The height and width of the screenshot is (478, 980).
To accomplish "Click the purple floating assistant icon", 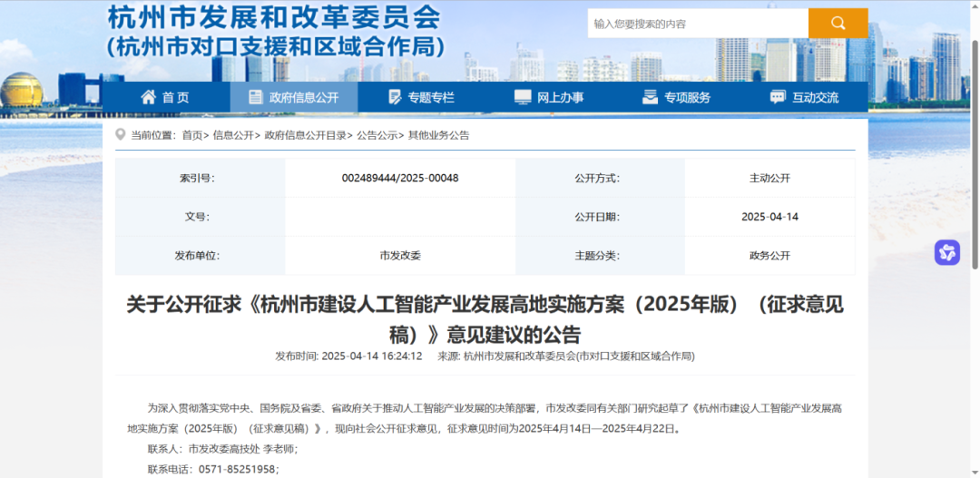I will (x=946, y=252).
